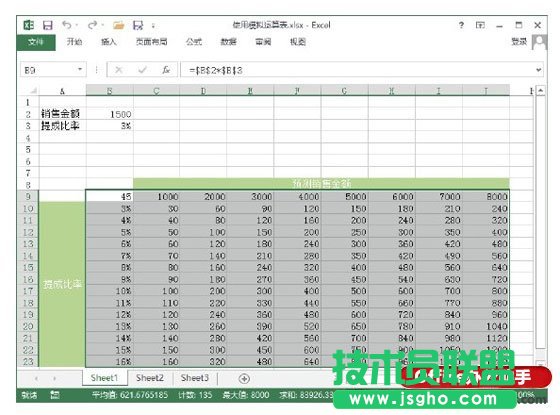Open Insert Function fx dialog

166,70
